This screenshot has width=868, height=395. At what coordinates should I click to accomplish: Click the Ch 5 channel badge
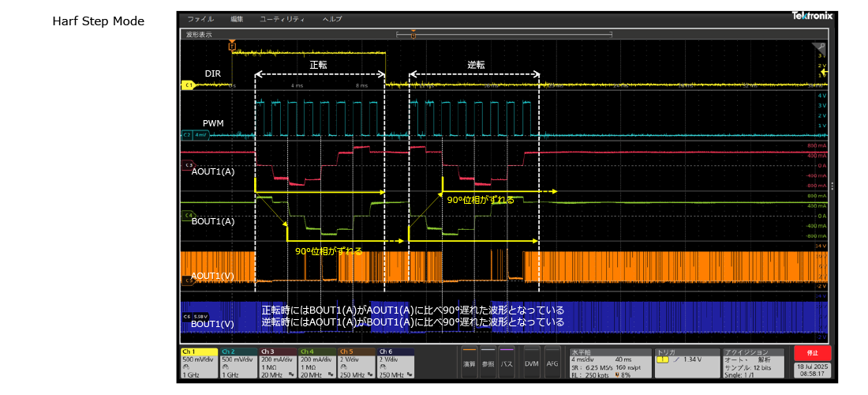pyautogui.click(x=357, y=363)
